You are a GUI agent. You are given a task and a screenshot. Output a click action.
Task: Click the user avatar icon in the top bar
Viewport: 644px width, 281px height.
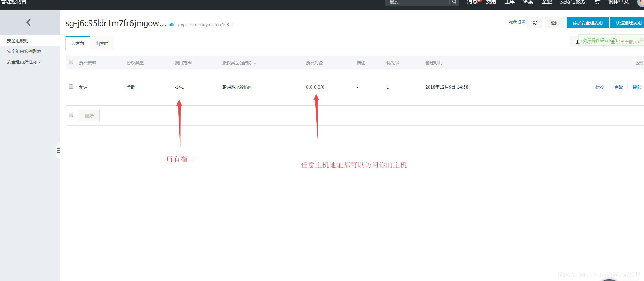click(641, 2)
